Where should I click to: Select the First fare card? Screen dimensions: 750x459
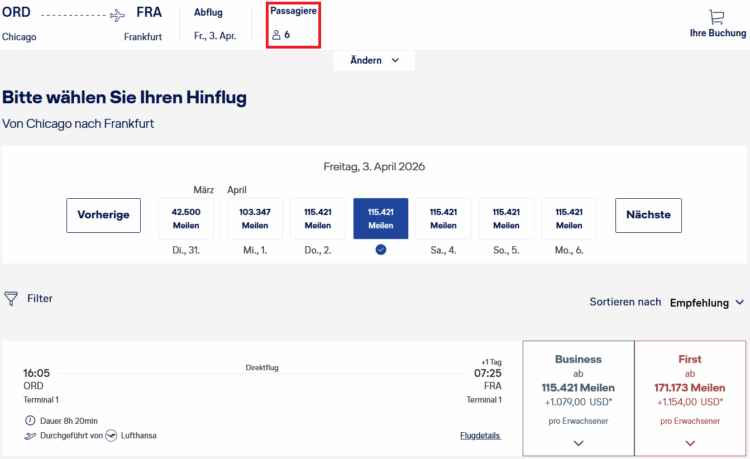690,398
